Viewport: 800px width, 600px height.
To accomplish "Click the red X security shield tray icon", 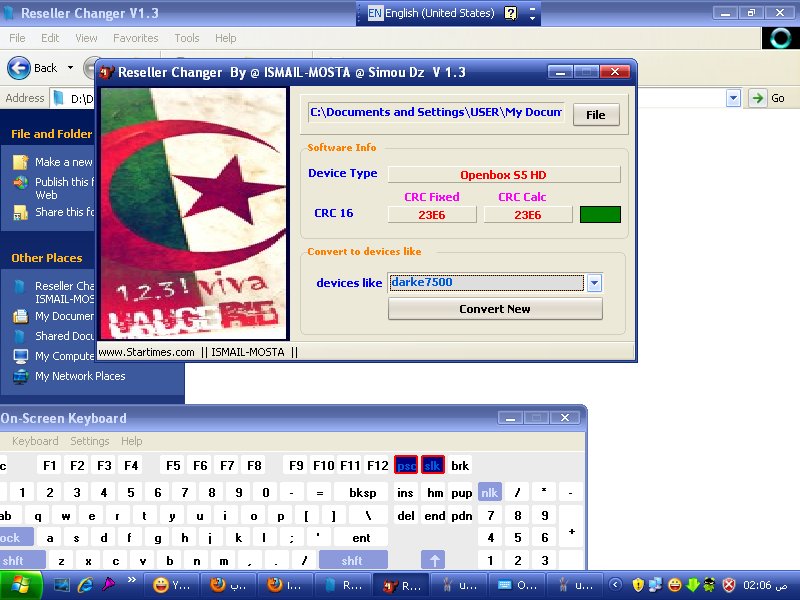I will tap(730, 585).
